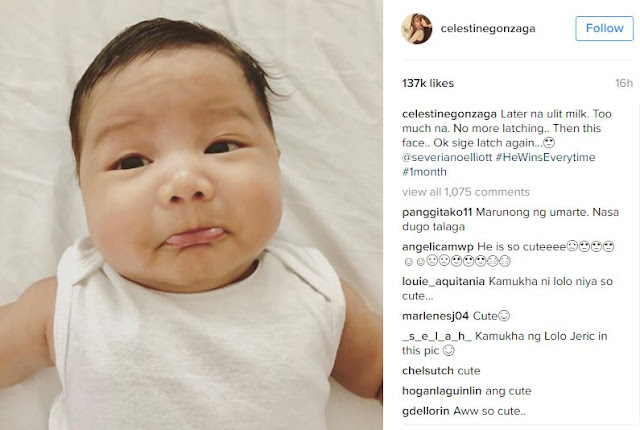The width and height of the screenshot is (640, 430).
Task: Click the Follow button
Action: coord(604,29)
